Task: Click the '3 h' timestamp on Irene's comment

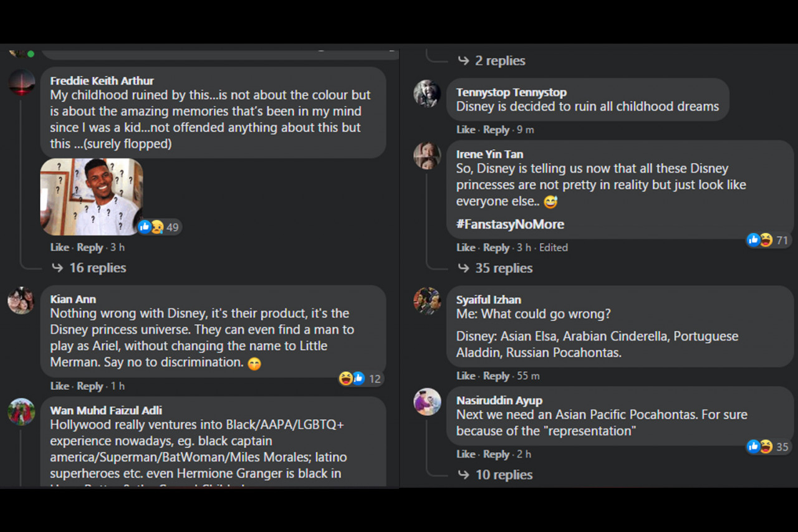Action: 524,247
